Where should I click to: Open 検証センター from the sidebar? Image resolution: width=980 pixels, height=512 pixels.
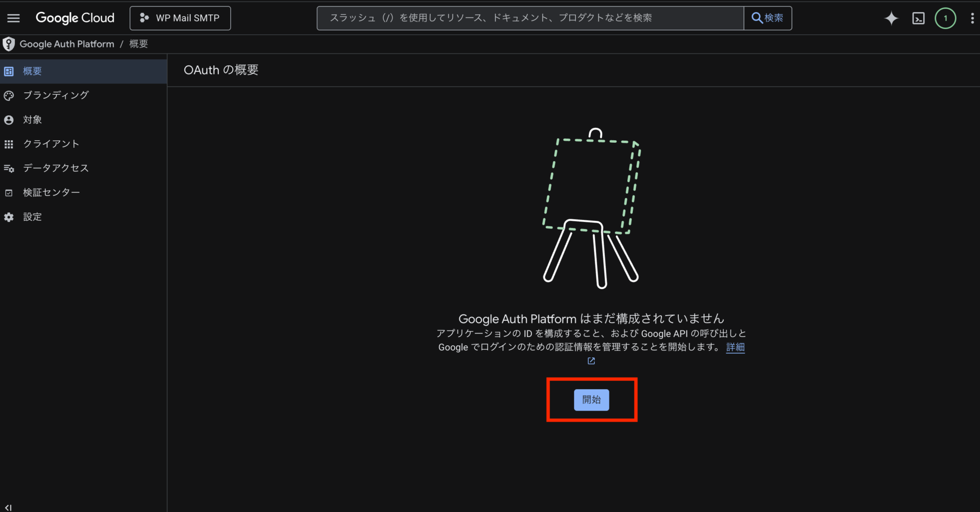click(x=51, y=193)
